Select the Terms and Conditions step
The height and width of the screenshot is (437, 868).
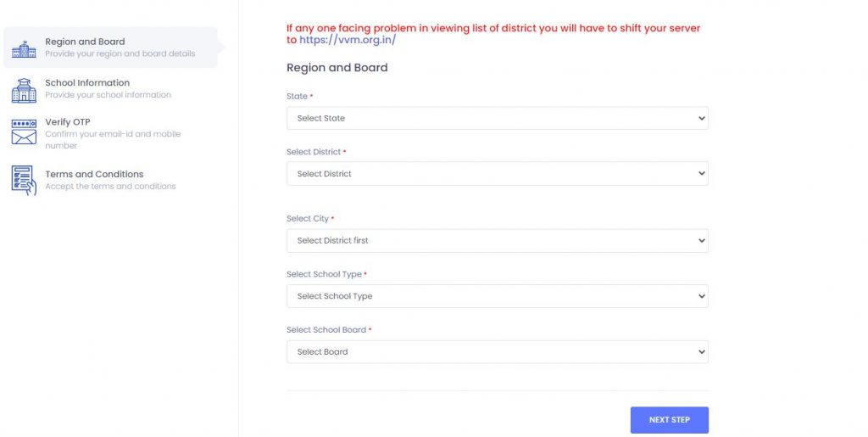(x=111, y=180)
